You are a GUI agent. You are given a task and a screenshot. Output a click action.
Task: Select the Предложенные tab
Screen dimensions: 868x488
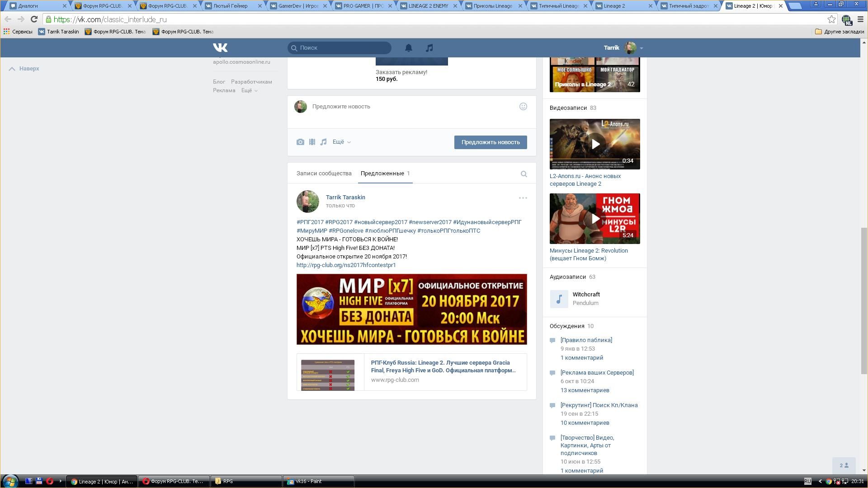click(x=385, y=174)
